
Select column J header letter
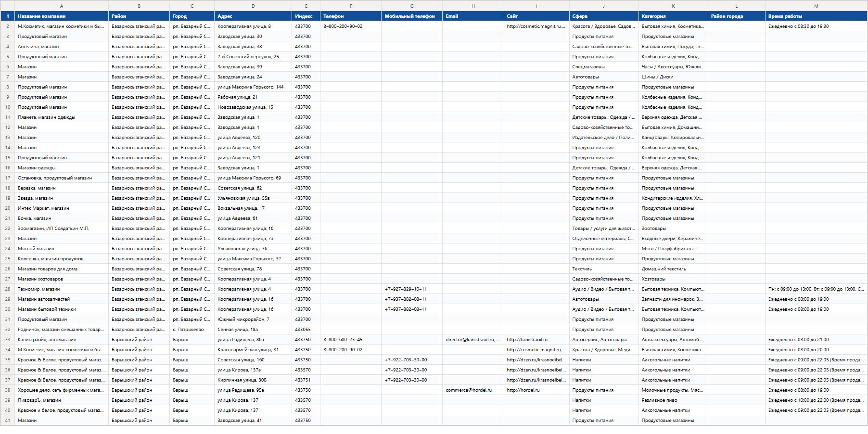pyautogui.click(x=604, y=6)
